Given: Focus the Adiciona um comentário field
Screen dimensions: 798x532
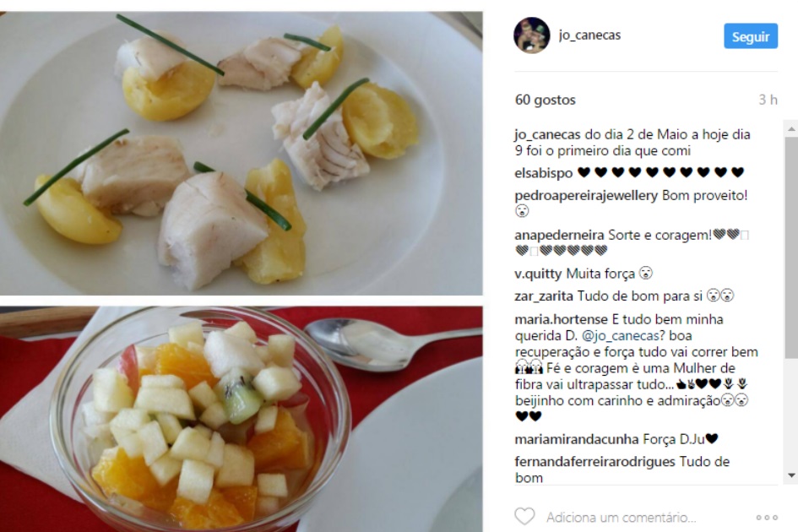Looking at the screenshot, I should [621, 518].
